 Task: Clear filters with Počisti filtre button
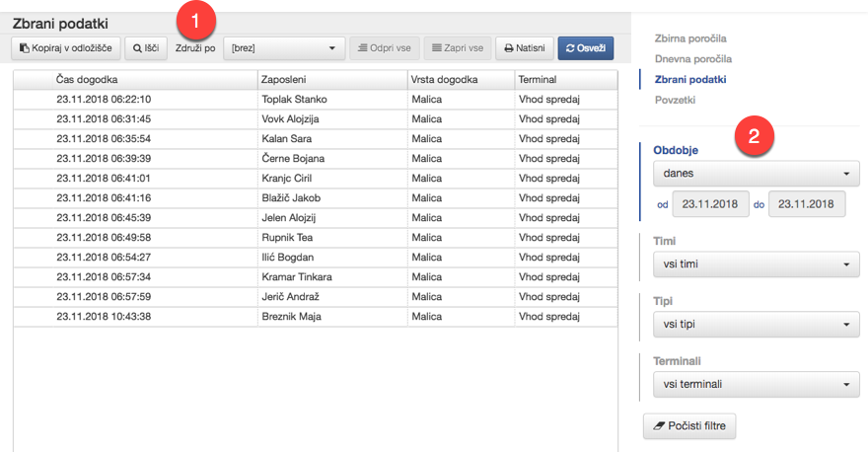pos(689,426)
